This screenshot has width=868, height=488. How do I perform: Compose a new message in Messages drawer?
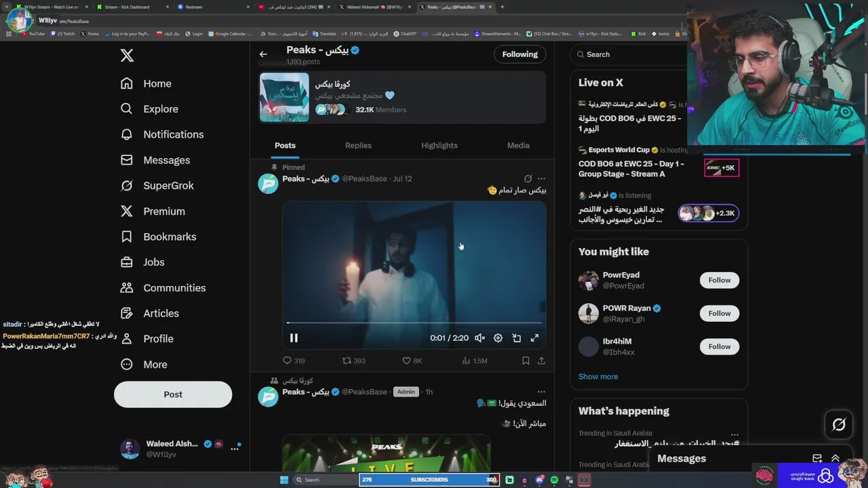(817, 459)
